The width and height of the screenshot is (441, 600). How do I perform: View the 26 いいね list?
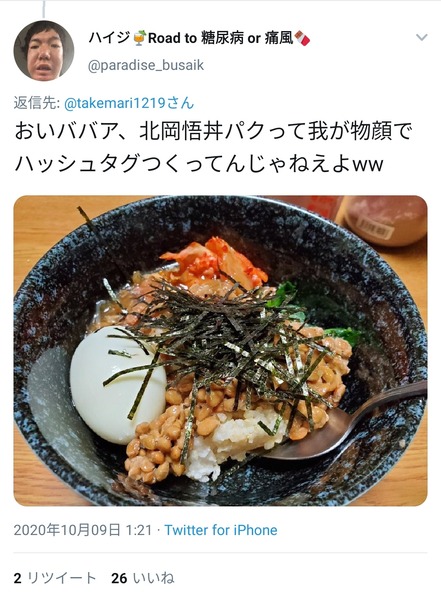click(x=142, y=578)
